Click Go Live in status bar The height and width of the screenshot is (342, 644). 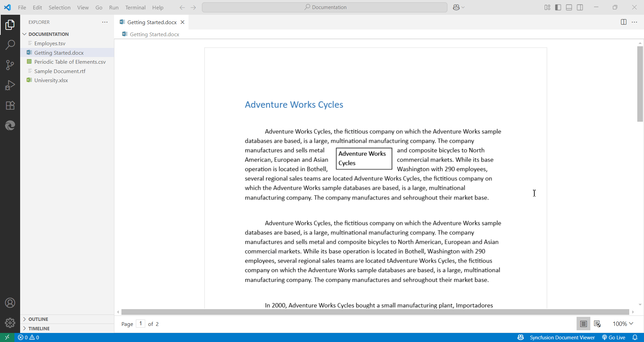613,337
